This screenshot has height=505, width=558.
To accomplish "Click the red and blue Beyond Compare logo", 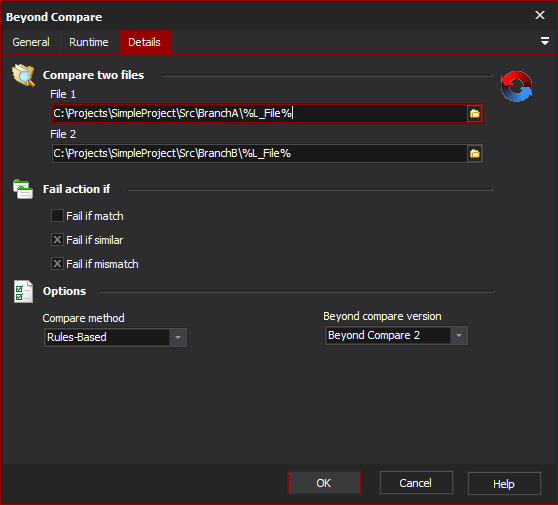I will 516,86.
